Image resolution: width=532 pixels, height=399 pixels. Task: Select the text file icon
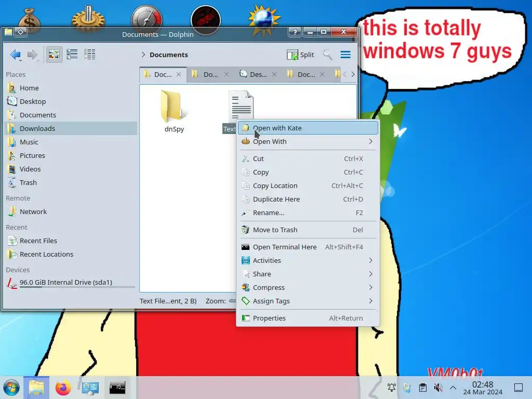[x=241, y=105]
